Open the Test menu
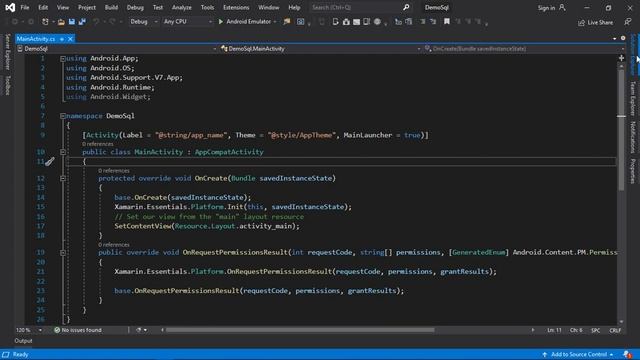The height and width of the screenshot is (360, 640). click(x=158, y=7)
